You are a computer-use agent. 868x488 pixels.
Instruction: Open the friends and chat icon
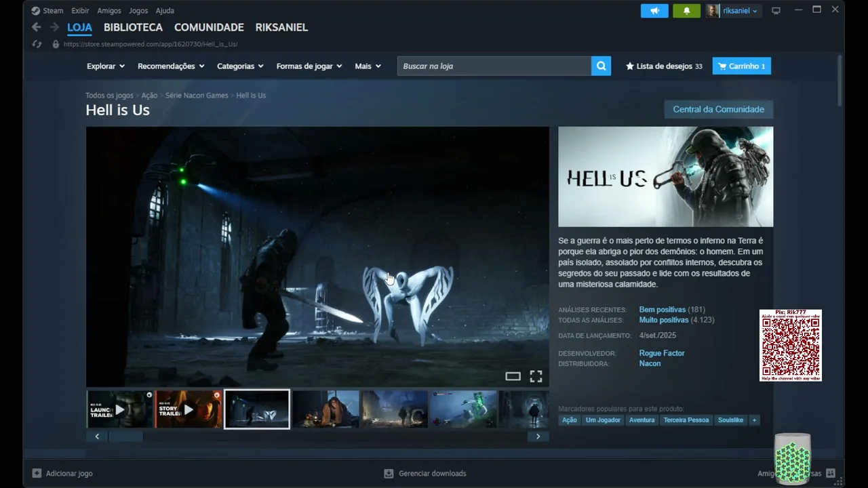pos(831,473)
